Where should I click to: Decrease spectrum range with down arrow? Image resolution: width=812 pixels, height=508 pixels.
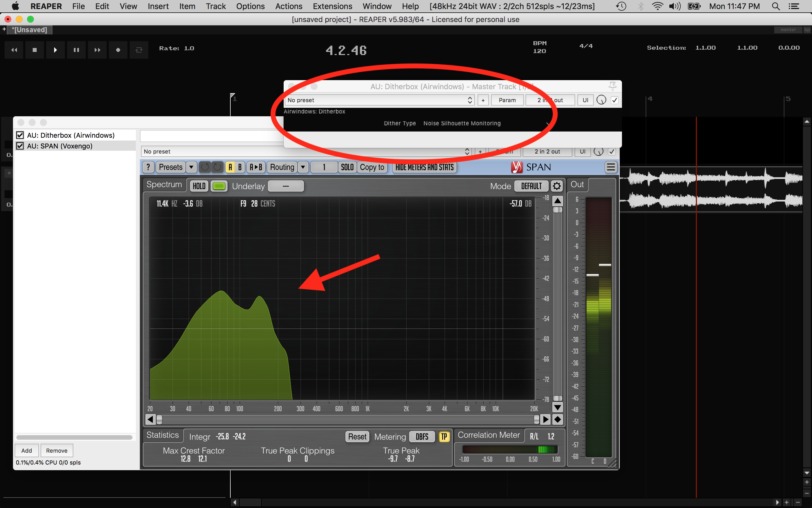558,408
